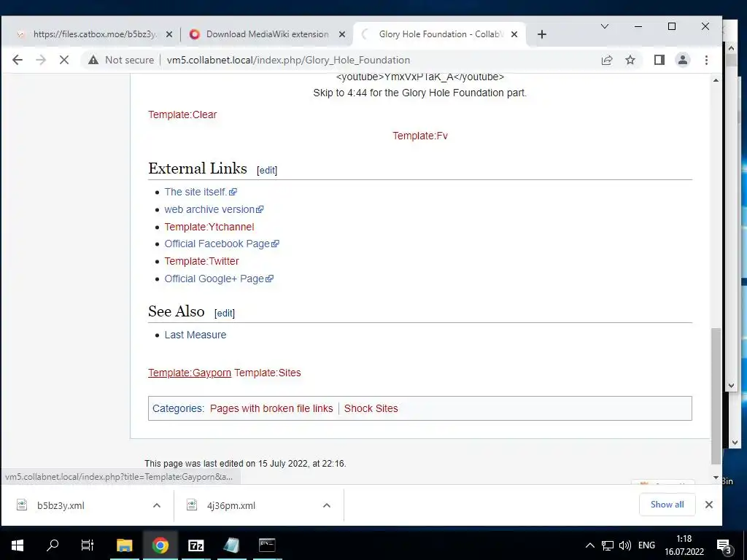
Task: Expand options for b5bz3y.xml download
Action: 157,506
